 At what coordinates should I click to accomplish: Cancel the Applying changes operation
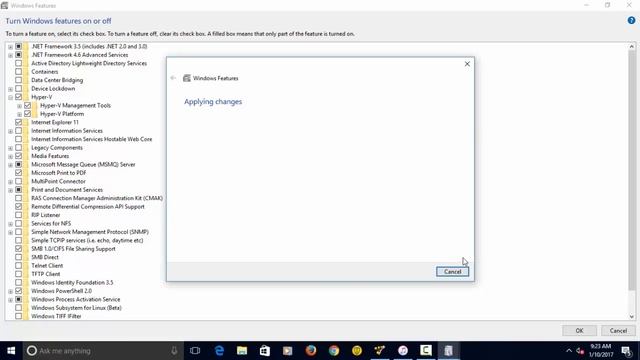tap(452, 272)
